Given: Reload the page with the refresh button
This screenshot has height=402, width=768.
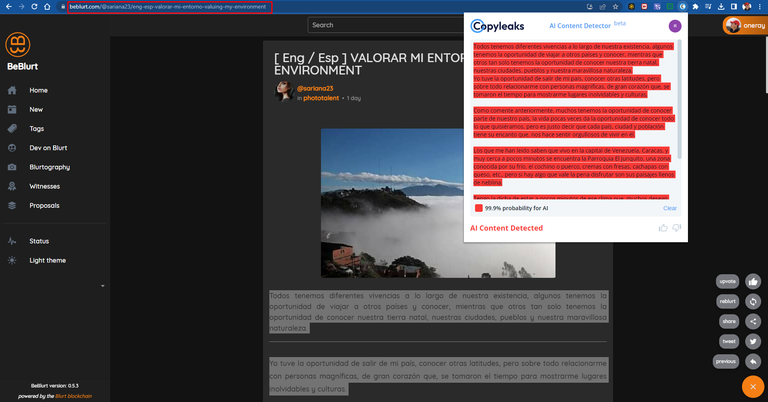Looking at the screenshot, I should tap(34, 6).
